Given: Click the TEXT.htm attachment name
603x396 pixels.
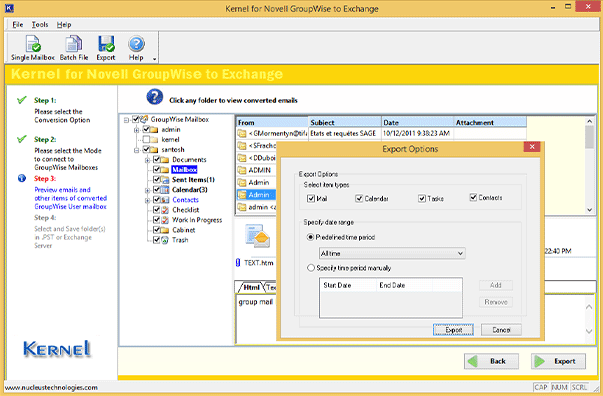Looking at the screenshot, I should pyautogui.click(x=258, y=263).
